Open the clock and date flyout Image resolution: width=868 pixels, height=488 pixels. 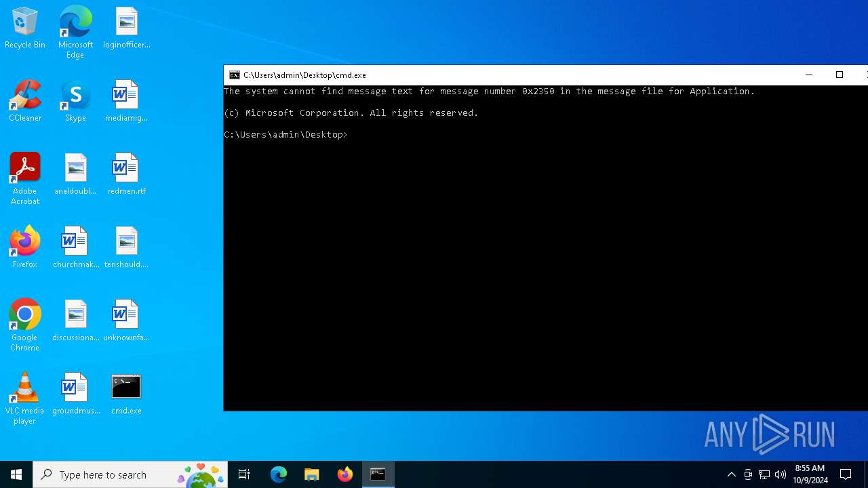pyautogui.click(x=810, y=474)
